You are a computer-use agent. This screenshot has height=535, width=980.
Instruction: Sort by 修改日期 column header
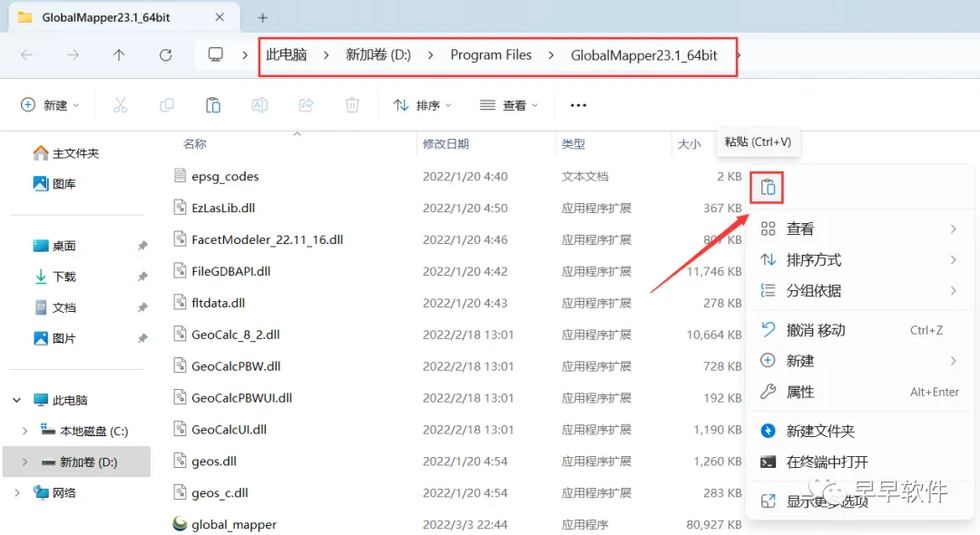point(446,144)
